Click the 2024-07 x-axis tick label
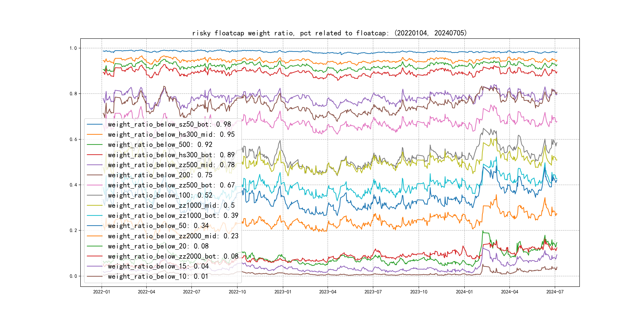The height and width of the screenshot is (322, 644). coord(555,292)
